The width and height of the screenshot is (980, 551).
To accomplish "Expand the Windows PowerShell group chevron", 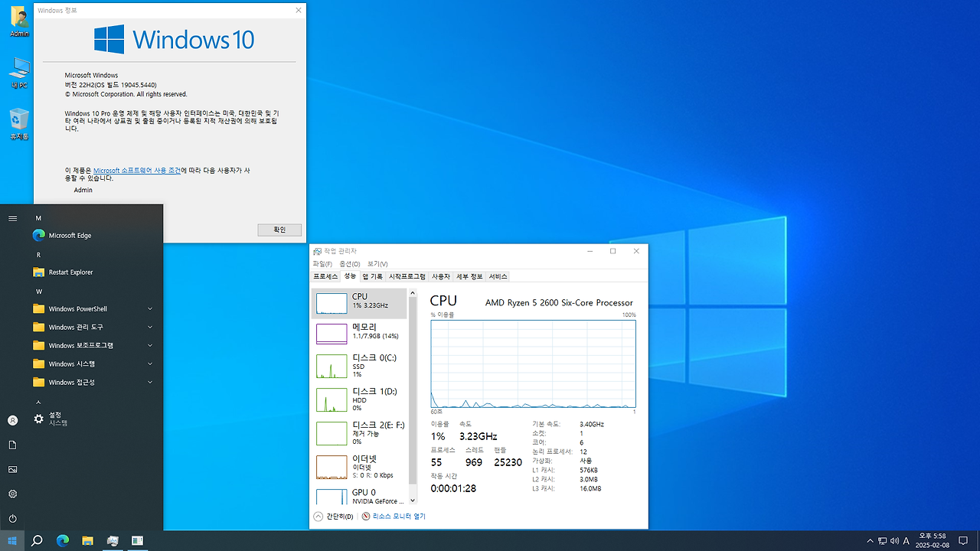I will click(x=150, y=309).
